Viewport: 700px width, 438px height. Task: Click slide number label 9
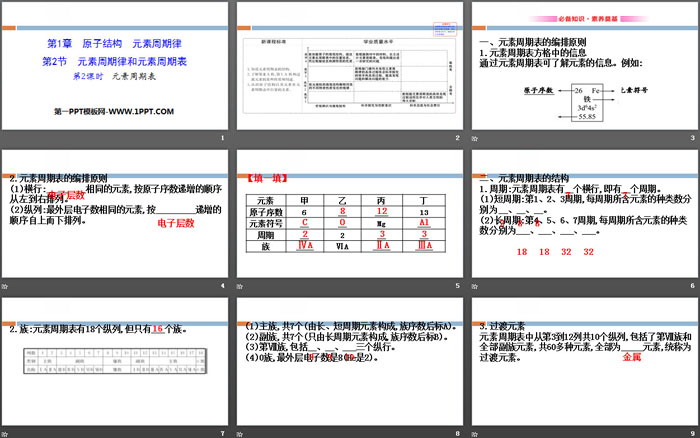pos(692,434)
